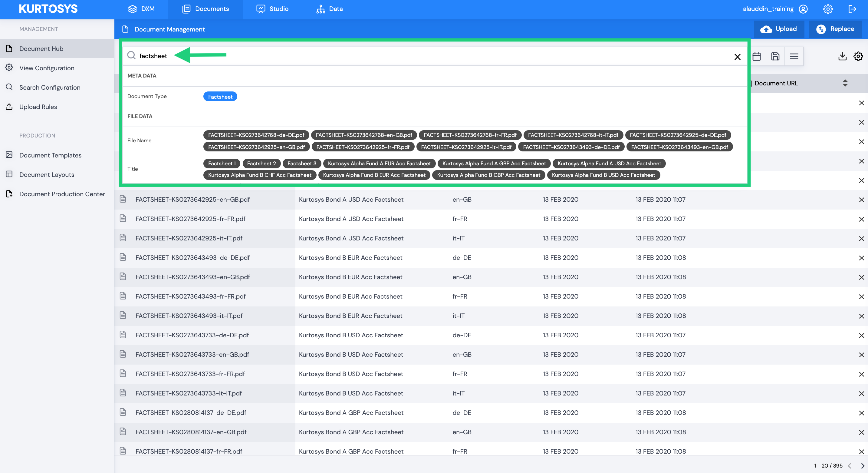Click the FACTSHEET-KS0280814137-fr-FR.pdf file name
This screenshot has width=868, height=473.
pyautogui.click(x=189, y=451)
